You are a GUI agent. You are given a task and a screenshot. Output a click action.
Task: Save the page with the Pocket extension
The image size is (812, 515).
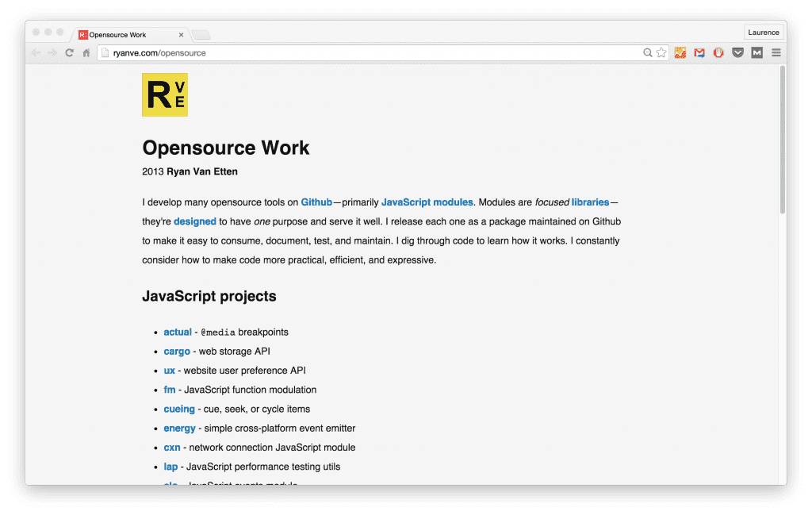pos(738,53)
